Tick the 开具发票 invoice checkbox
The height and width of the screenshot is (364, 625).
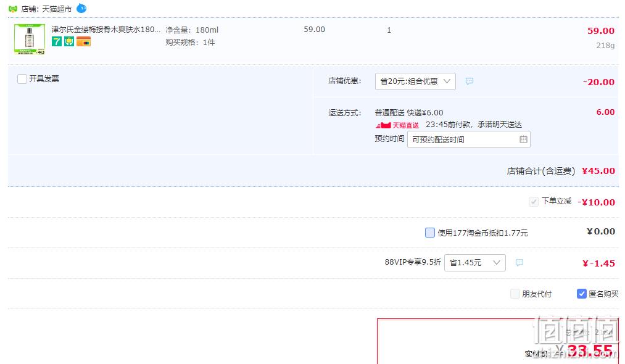coord(22,79)
